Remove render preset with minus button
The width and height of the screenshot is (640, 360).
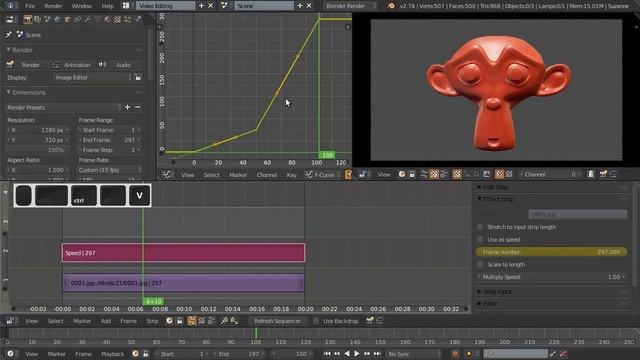[138, 107]
